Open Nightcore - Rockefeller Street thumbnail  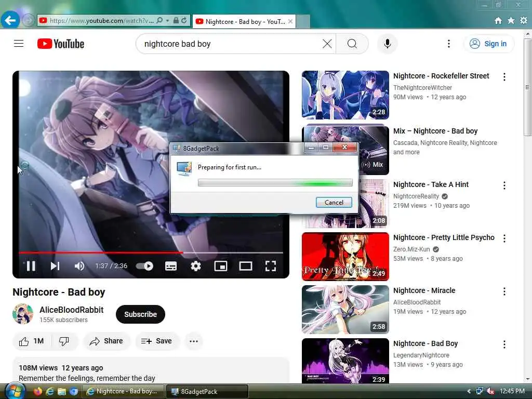click(x=345, y=95)
